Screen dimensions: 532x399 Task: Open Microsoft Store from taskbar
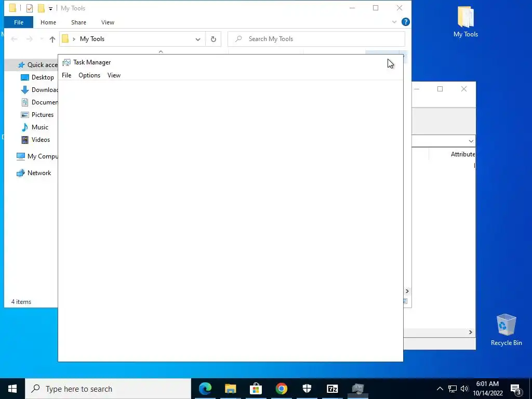(256, 389)
